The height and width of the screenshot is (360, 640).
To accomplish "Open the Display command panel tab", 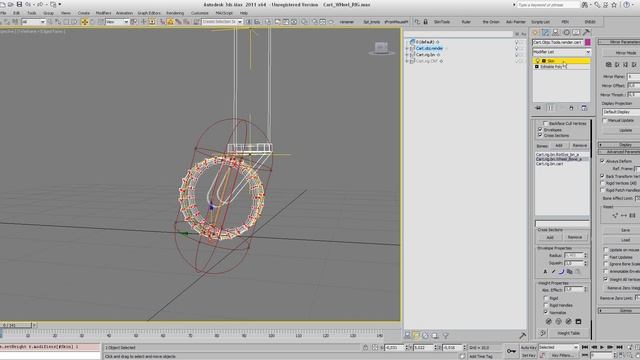I will point(576,33).
